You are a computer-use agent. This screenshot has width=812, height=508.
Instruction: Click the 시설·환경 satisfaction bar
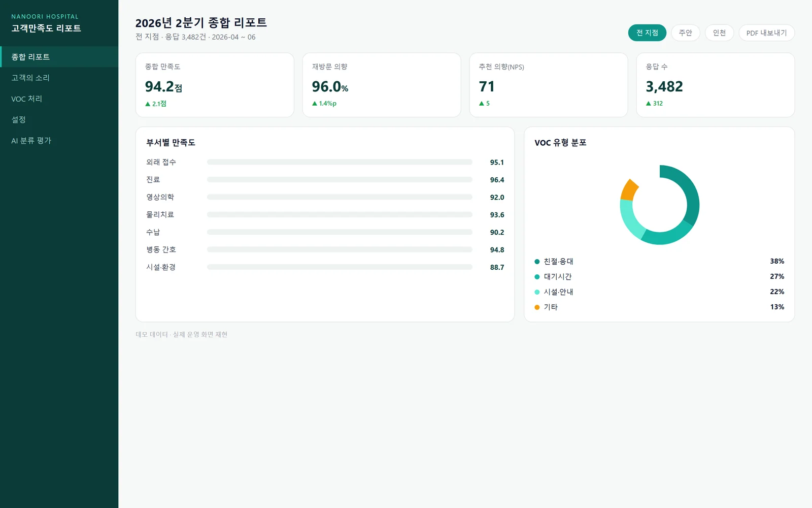[340, 267]
